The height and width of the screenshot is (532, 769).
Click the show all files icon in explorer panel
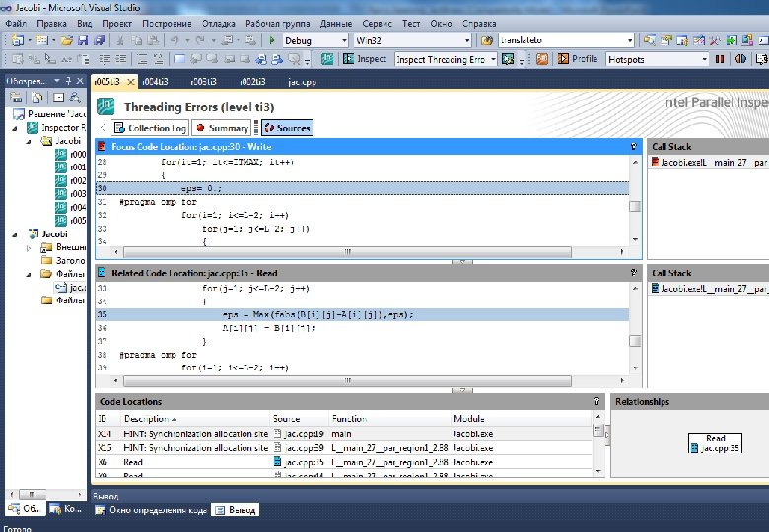[36, 98]
